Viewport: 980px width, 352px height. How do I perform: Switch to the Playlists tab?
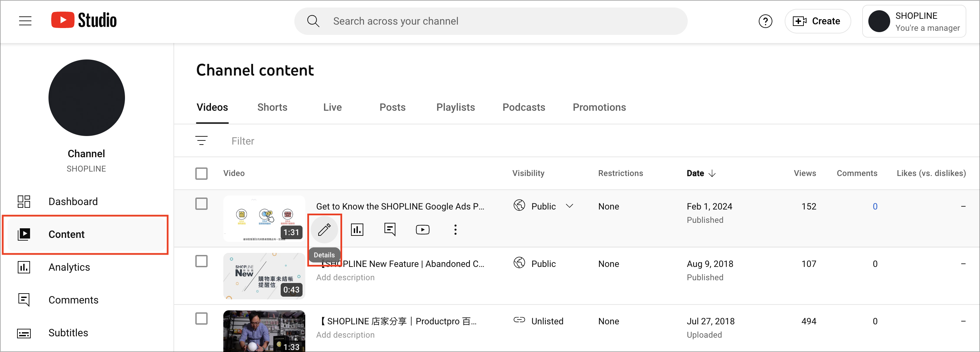click(456, 107)
